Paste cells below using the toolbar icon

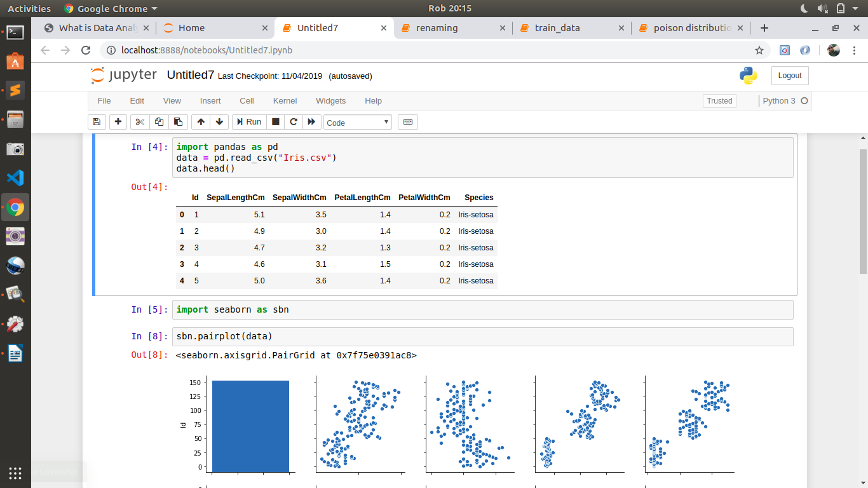point(178,122)
